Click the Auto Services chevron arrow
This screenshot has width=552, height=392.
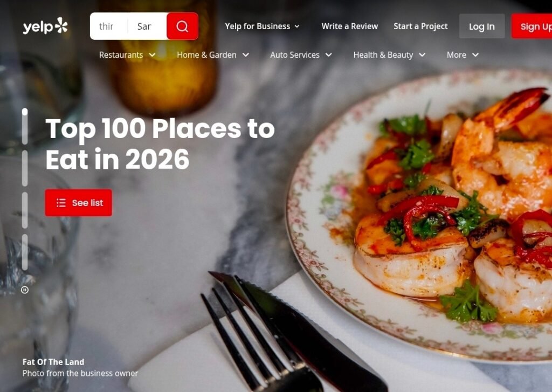328,55
